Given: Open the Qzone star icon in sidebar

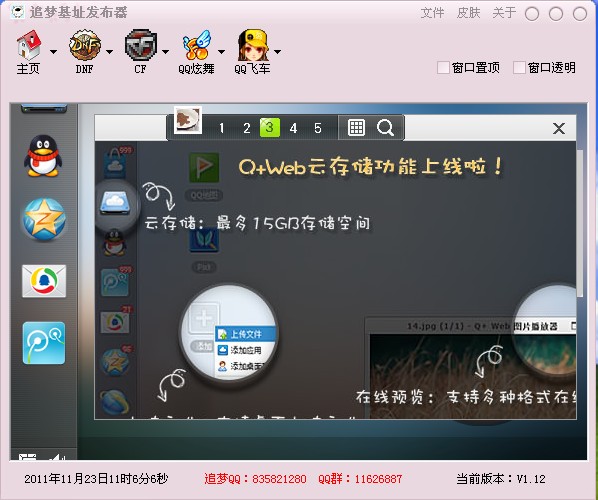Looking at the screenshot, I should [x=44, y=219].
